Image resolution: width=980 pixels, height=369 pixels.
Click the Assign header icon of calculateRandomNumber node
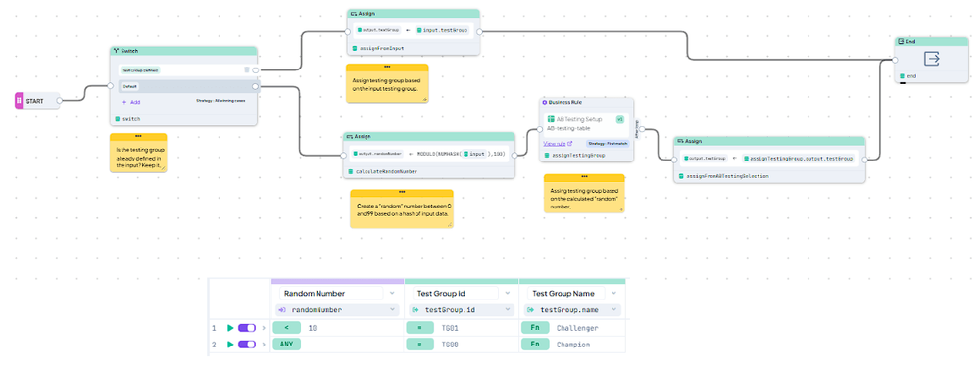click(349, 137)
